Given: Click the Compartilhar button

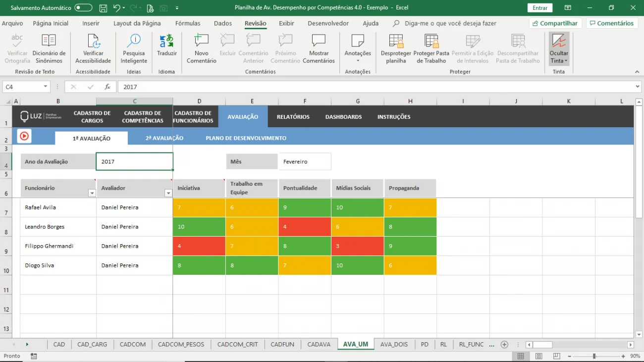Looking at the screenshot, I should (x=555, y=23).
